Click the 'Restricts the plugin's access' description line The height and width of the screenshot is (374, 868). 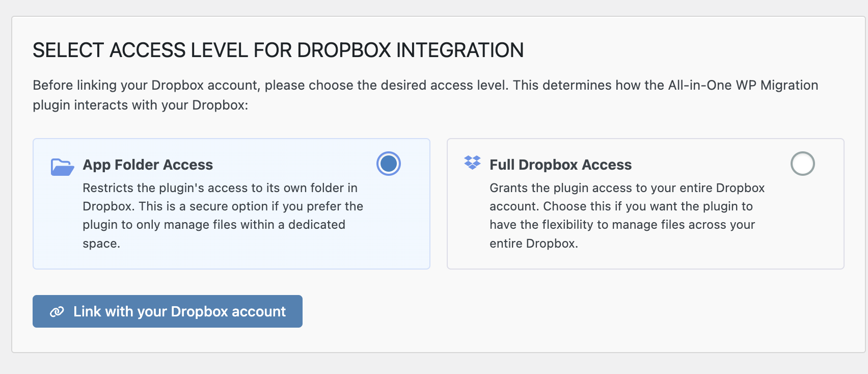click(x=220, y=188)
